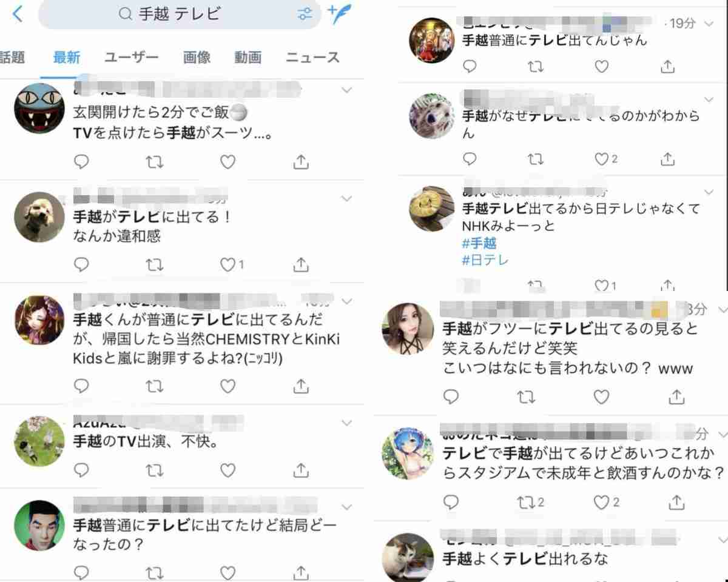Tap the 手越 テレビ search field
This screenshot has width=728, height=582.
tap(180, 14)
